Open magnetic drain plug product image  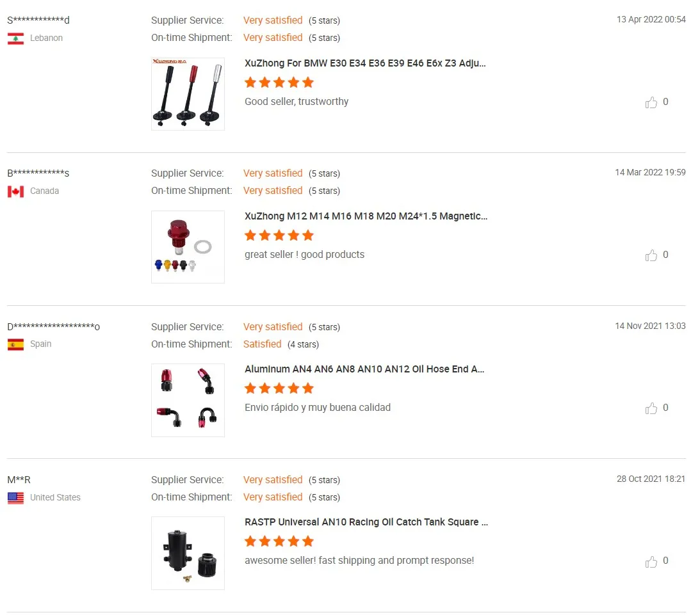[x=188, y=247]
